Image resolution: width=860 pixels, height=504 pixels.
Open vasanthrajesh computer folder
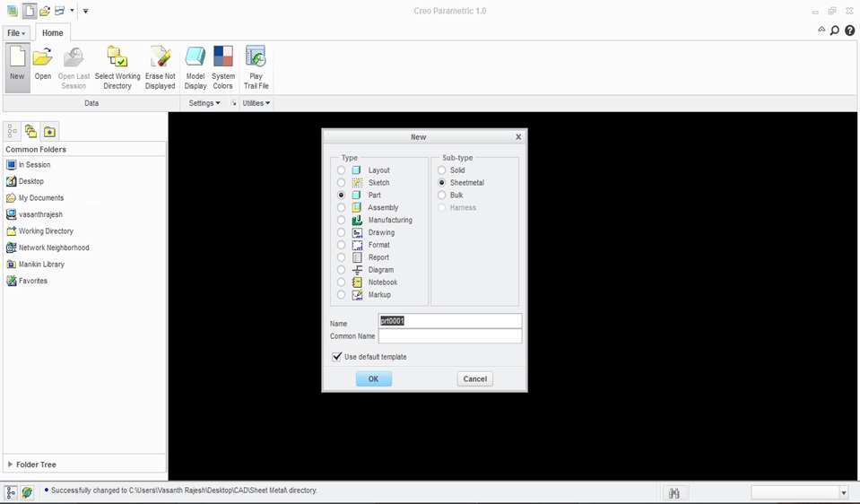pos(35,214)
